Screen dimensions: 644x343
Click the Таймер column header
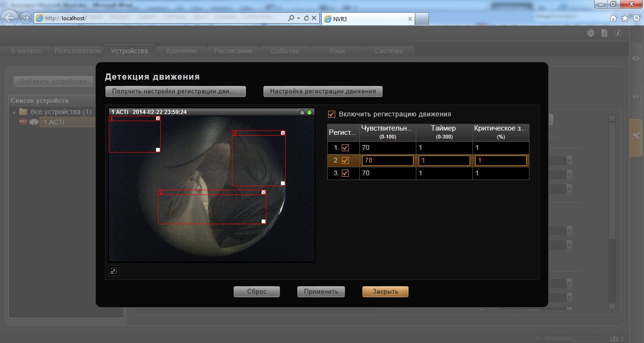[x=444, y=132]
